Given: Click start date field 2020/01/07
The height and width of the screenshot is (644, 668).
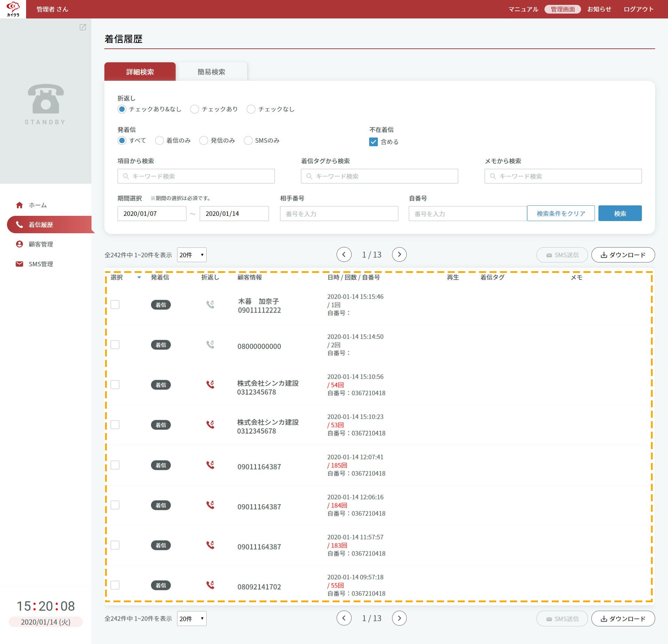Looking at the screenshot, I should click(152, 213).
